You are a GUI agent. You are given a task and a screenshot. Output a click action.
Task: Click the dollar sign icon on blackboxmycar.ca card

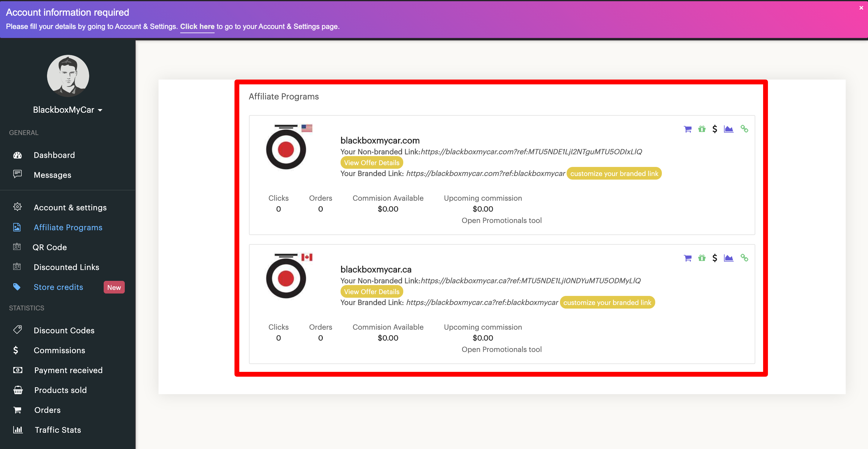pyautogui.click(x=715, y=258)
